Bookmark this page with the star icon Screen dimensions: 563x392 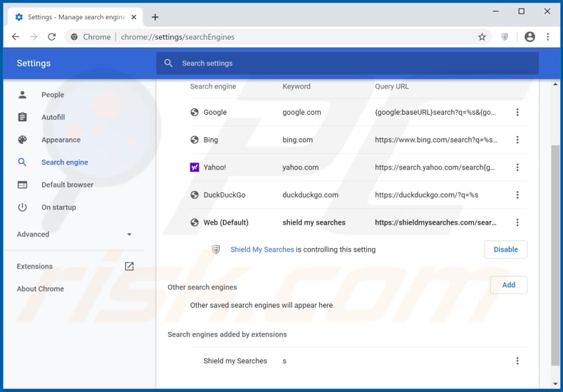click(x=482, y=36)
